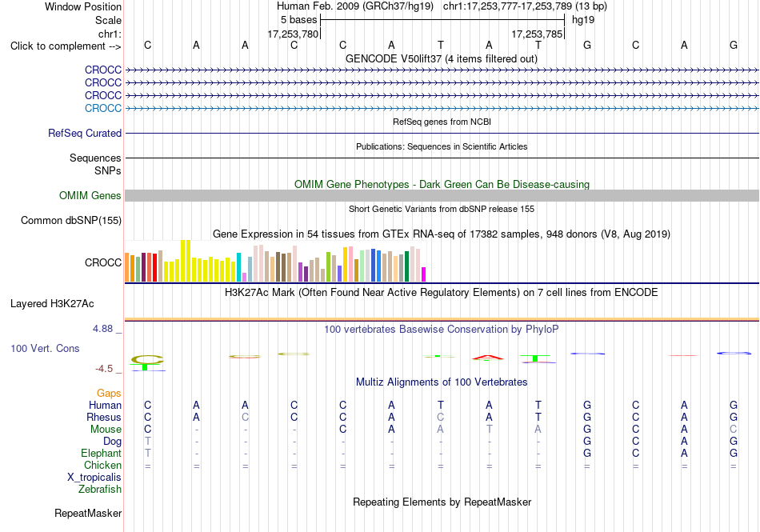Click the CROCC label beside GTEx bar chart
760x532 pixels.
coord(103,262)
